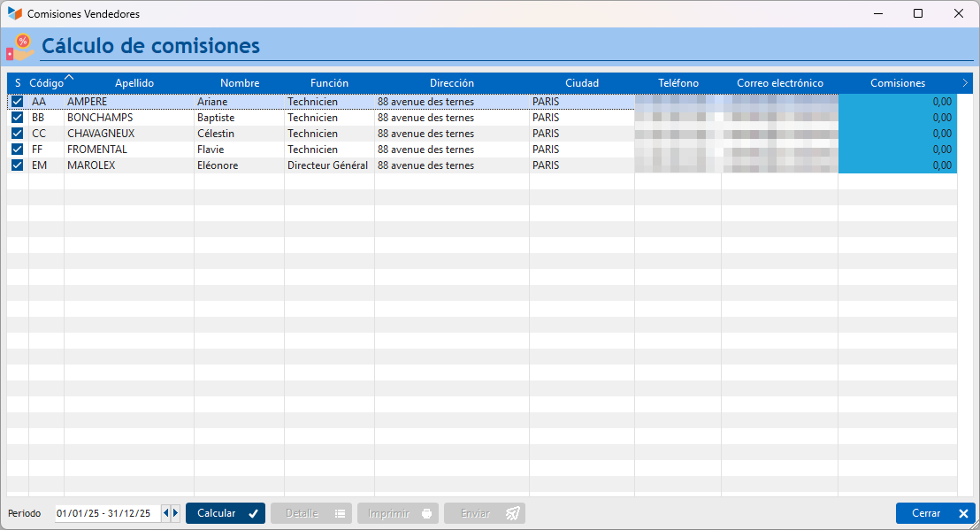Select the BONCHAMPS Baptiste row
The width and height of the screenshot is (980, 530).
tap(482, 118)
